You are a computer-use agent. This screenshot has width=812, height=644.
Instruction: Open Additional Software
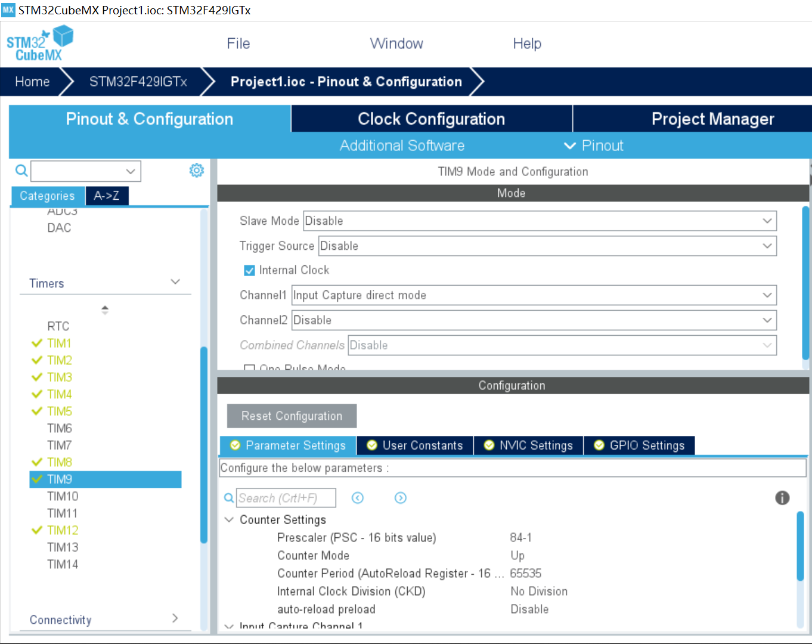tap(402, 145)
